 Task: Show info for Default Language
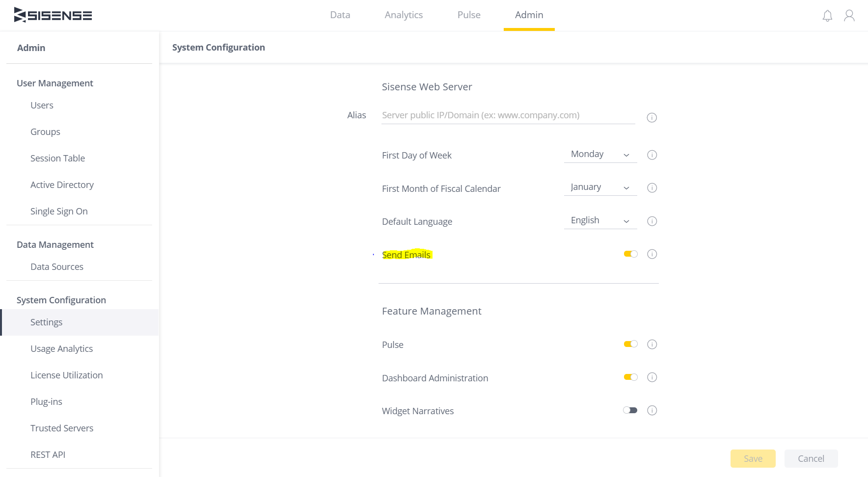click(652, 221)
